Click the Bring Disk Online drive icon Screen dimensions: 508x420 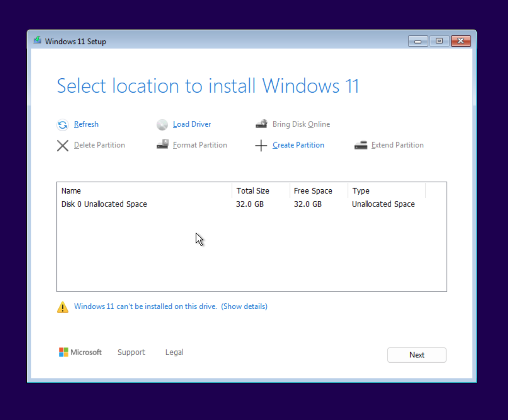261,124
